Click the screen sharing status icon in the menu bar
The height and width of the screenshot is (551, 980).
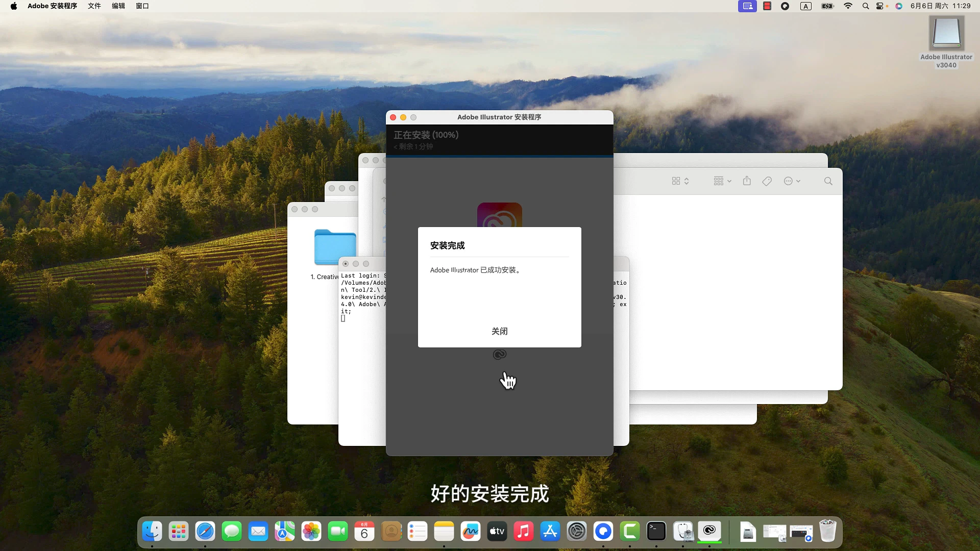pyautogui.click(x=747, y=6)
